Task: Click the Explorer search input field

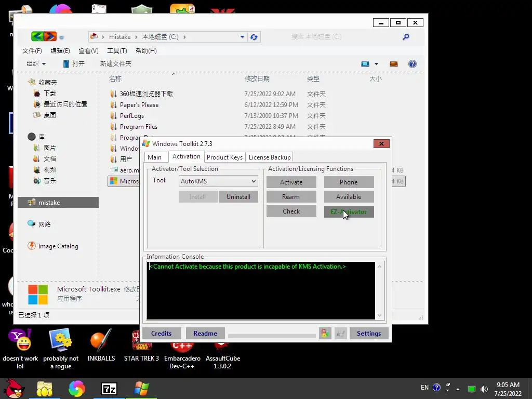Action: 344,37
